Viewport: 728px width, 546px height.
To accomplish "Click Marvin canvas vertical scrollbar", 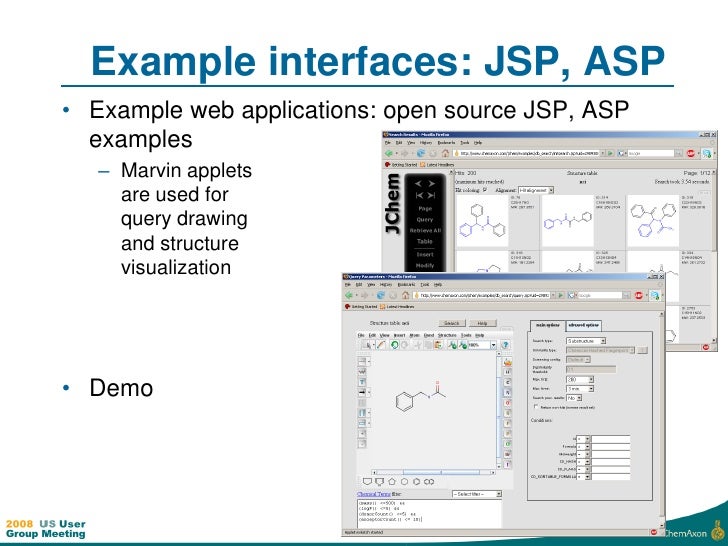I will coord(499,409).
